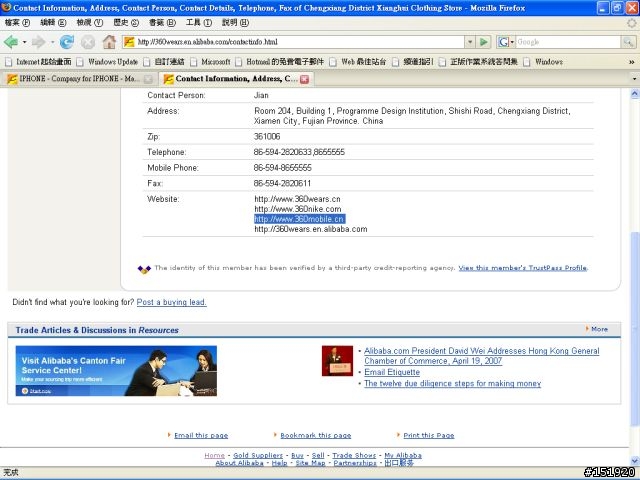Open the 說明 (H) menu
This screenshot has height=480, width=640.
click(236, 22)
